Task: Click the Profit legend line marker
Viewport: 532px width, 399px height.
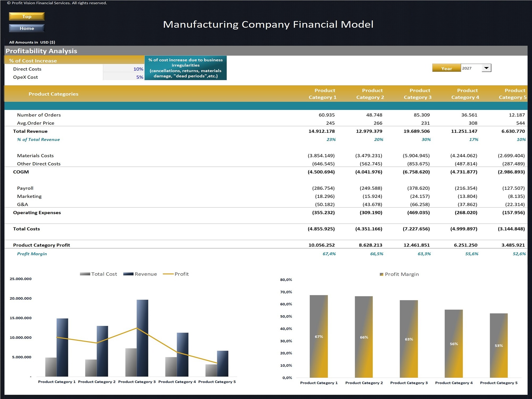Action: point(168,274)
